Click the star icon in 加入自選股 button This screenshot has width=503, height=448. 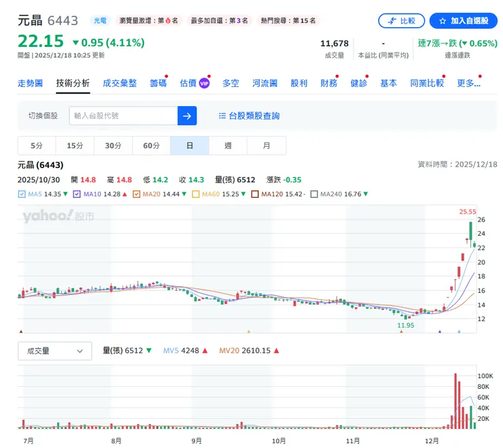click(x=443, y=21)
